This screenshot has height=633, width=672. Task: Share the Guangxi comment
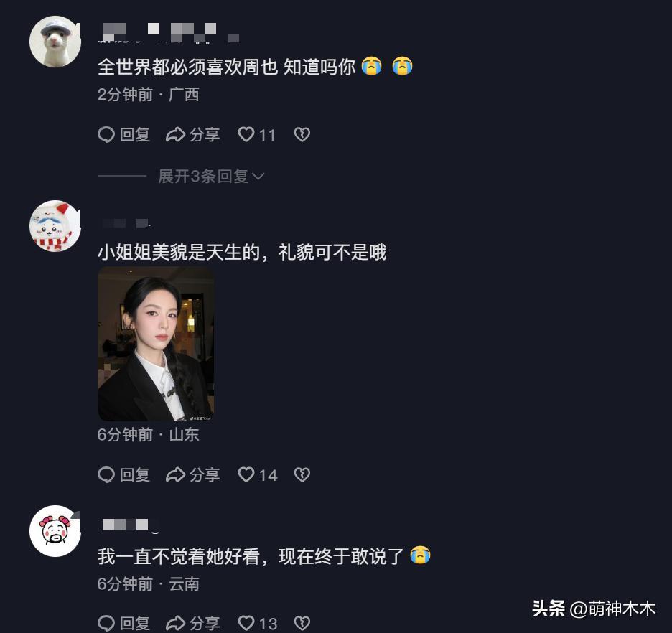tap(193, 135)
